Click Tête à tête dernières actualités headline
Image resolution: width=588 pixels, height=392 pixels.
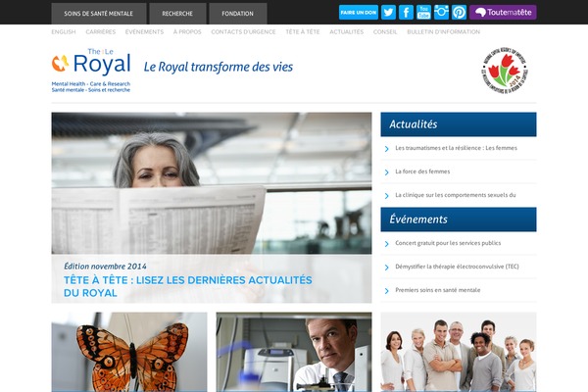188,286
